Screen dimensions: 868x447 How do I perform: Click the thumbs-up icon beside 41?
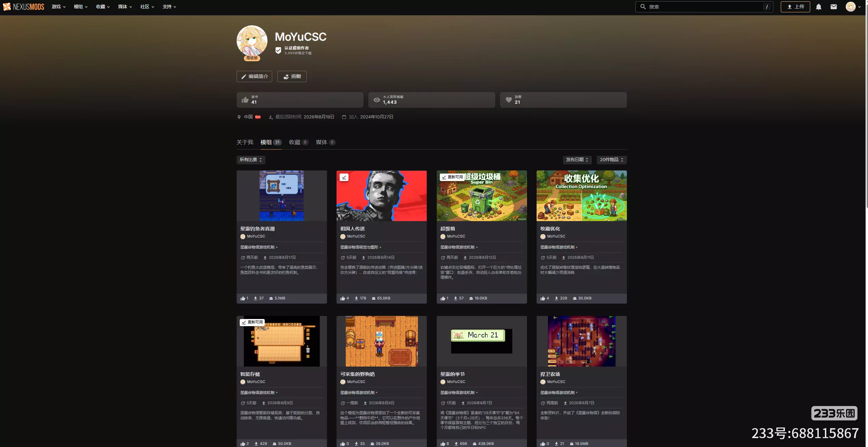click(245, 100)
